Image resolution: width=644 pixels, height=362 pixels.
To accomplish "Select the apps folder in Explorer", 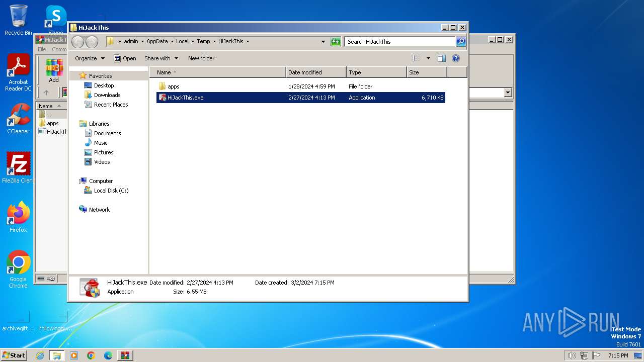I will tap(301, 86).
